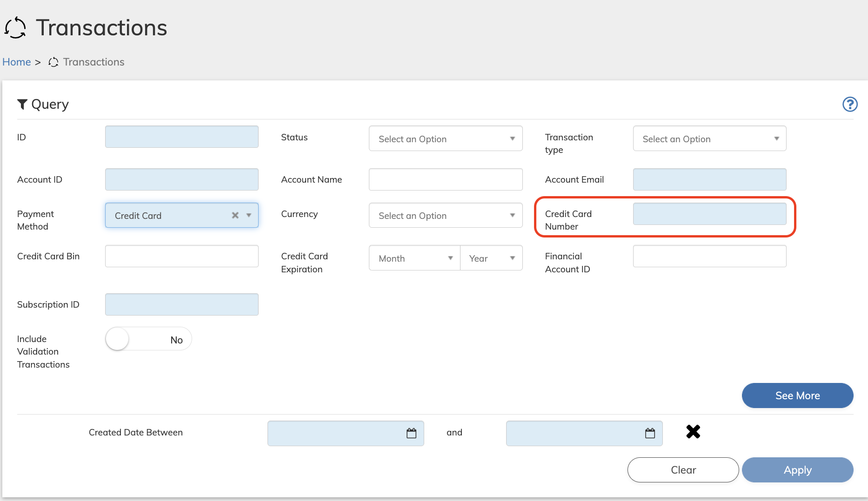Click the See More button
This screenshot has height=501, width=868.
[x=797, y=396]
